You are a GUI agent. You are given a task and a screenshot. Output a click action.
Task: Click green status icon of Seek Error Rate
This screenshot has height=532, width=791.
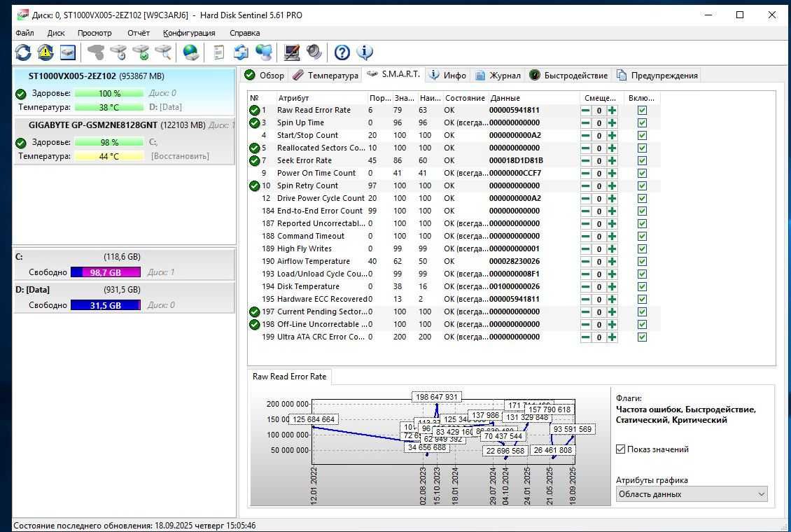[255, 161]
